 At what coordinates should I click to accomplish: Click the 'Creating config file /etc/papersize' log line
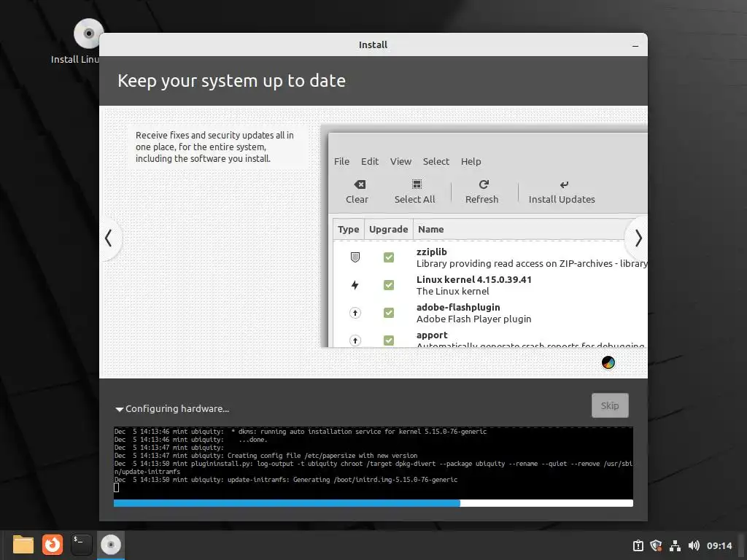[x=266, y=456]
